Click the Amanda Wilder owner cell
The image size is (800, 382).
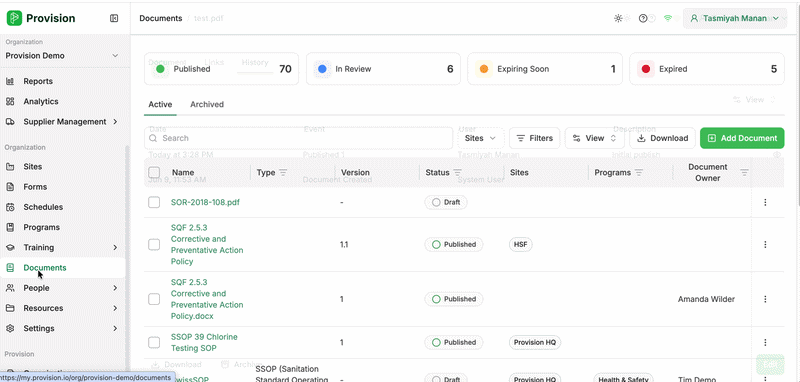tap(706, 299)
